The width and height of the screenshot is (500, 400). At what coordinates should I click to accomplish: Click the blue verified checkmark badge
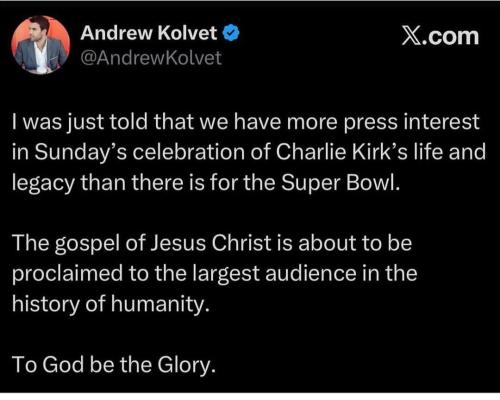231,33
